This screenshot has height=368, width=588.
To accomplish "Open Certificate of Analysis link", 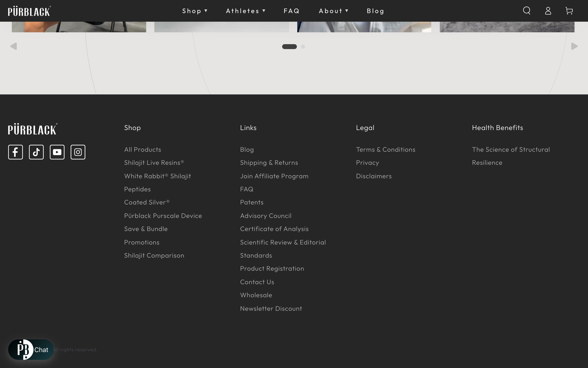I will [274, 229].
